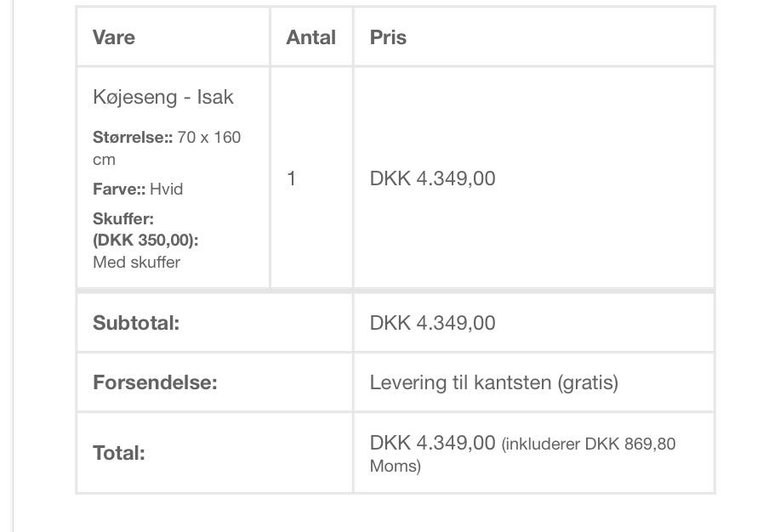Select the Subtotal amount DKK 4.349,00
Viewport: 763px width, 532px height.
click(432, 323)
